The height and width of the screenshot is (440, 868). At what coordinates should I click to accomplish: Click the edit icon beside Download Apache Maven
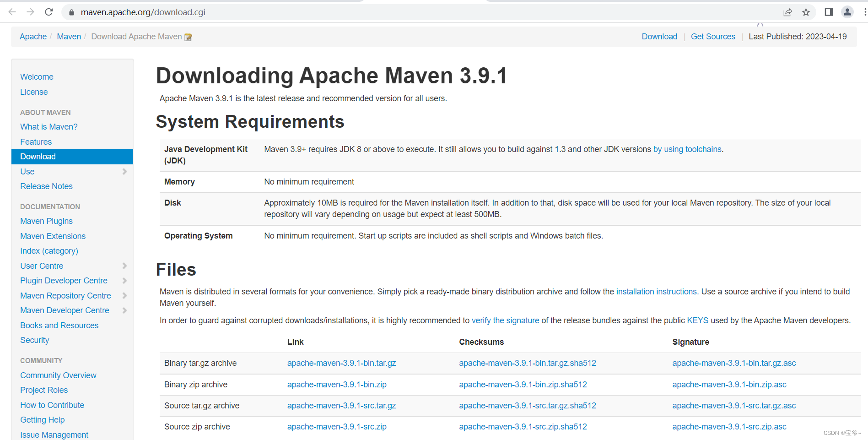click(x=188, y=37)
